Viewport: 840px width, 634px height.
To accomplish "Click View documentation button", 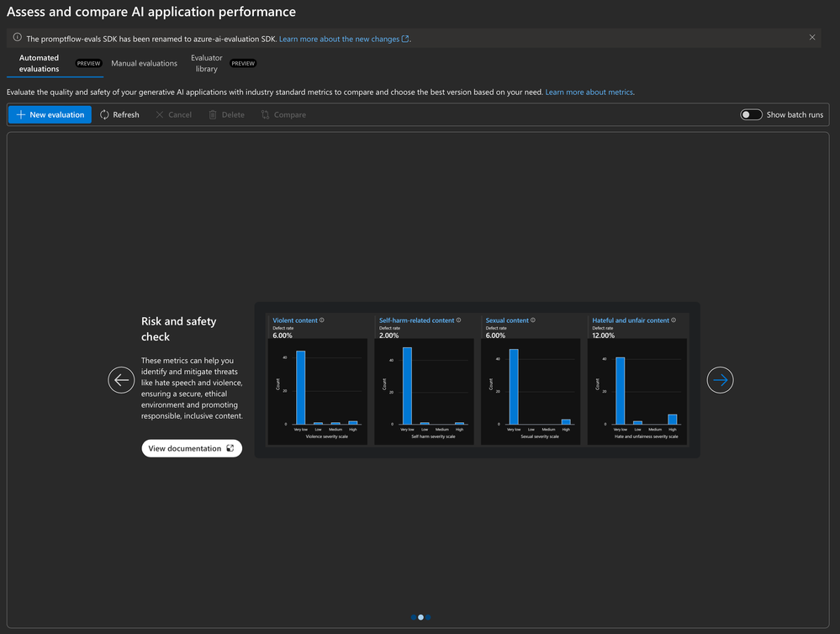I will tap(192, 448).
